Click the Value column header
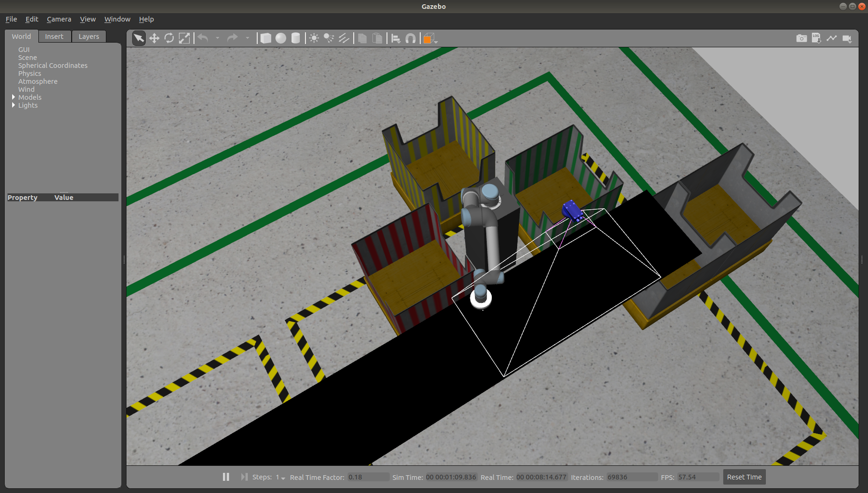Image resolution: width=868 pixels, height=493 pixels. [64, 198]
